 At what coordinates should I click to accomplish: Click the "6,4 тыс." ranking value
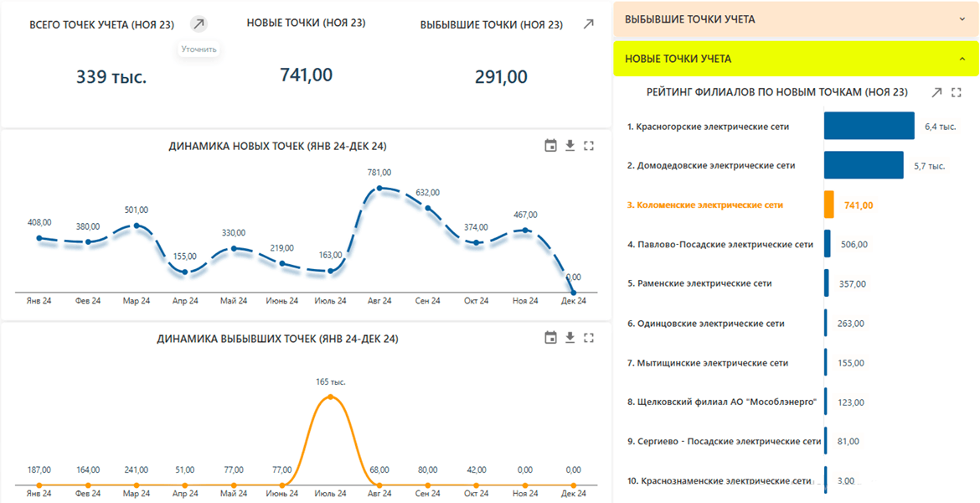click(941, 127)
